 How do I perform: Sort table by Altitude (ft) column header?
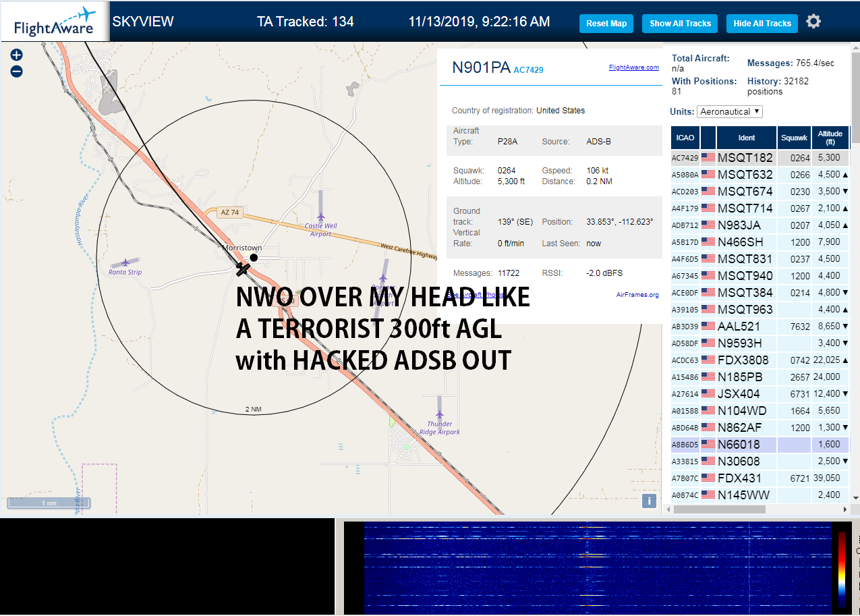coord(830,138)
